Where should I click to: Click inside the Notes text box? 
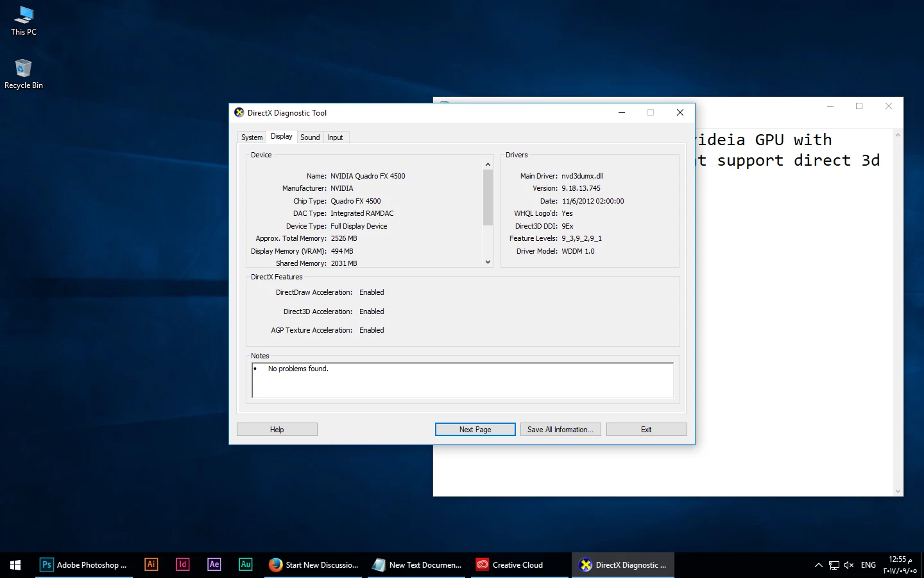[463, 380]
